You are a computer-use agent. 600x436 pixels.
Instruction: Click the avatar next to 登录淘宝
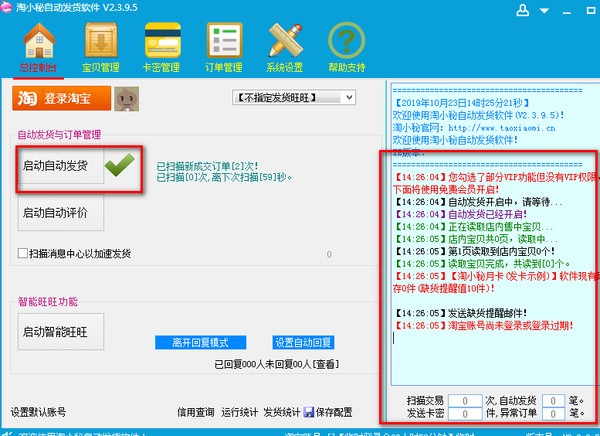pyautogui.click(x=126, y=99)
